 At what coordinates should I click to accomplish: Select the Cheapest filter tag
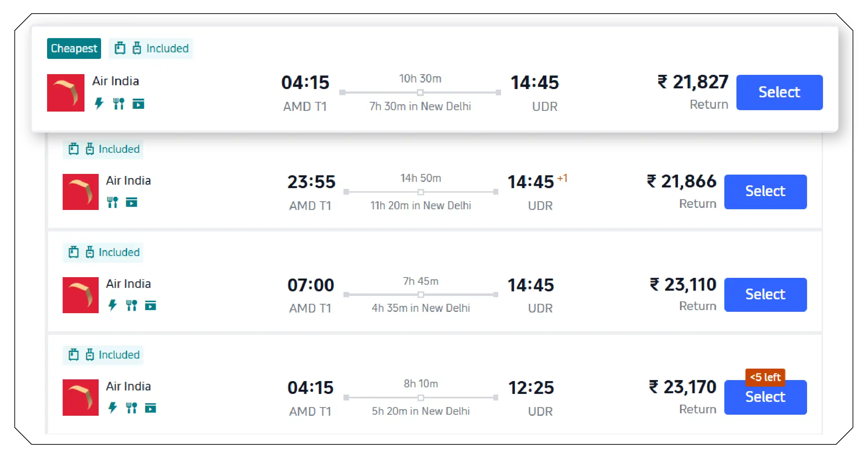tap(74, 48)
